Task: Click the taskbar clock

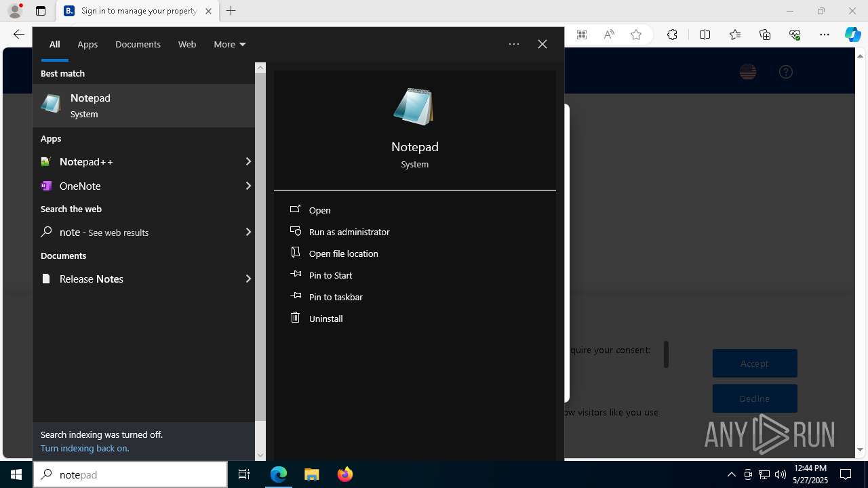Action: click(810, 474)
